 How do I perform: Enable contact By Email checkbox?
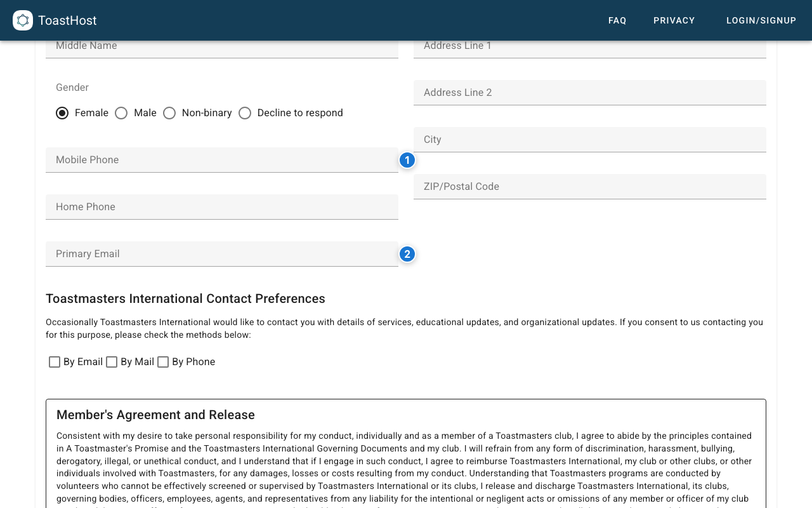[55, 362]
